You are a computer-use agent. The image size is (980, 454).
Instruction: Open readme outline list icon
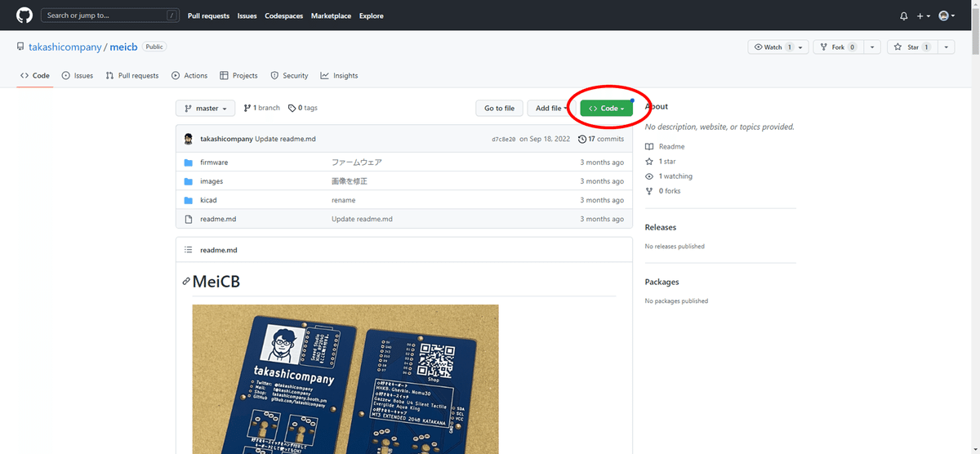point(189,250)
